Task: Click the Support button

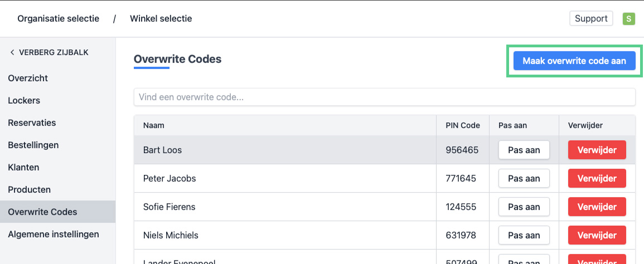Action: 591,18
